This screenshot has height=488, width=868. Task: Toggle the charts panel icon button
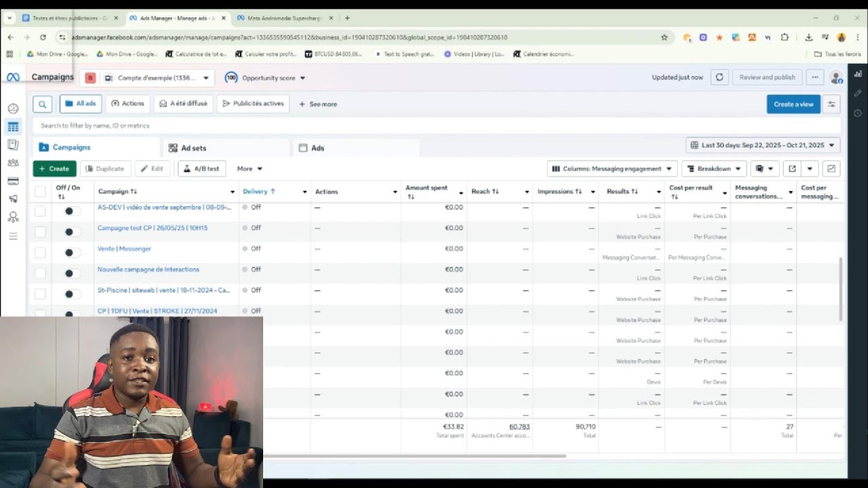coord(831,169)
